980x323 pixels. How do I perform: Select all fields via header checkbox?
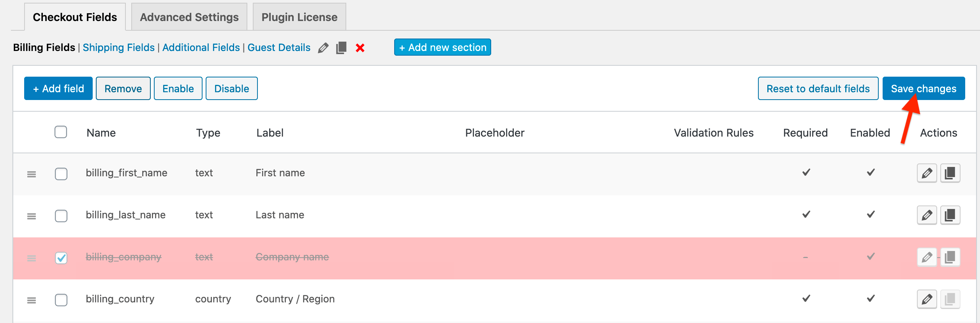[61, 132]
